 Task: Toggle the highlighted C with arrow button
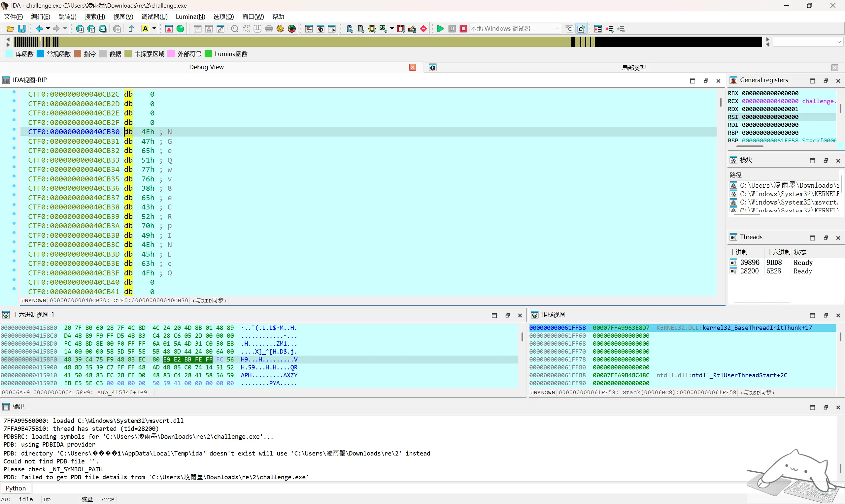[x=581, y=29]
